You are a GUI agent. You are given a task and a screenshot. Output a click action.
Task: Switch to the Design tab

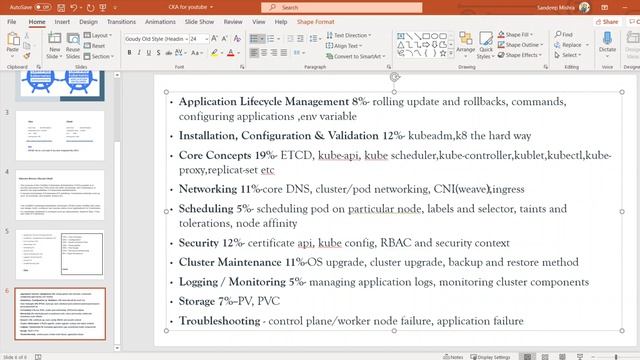click(x=88, y=22)
